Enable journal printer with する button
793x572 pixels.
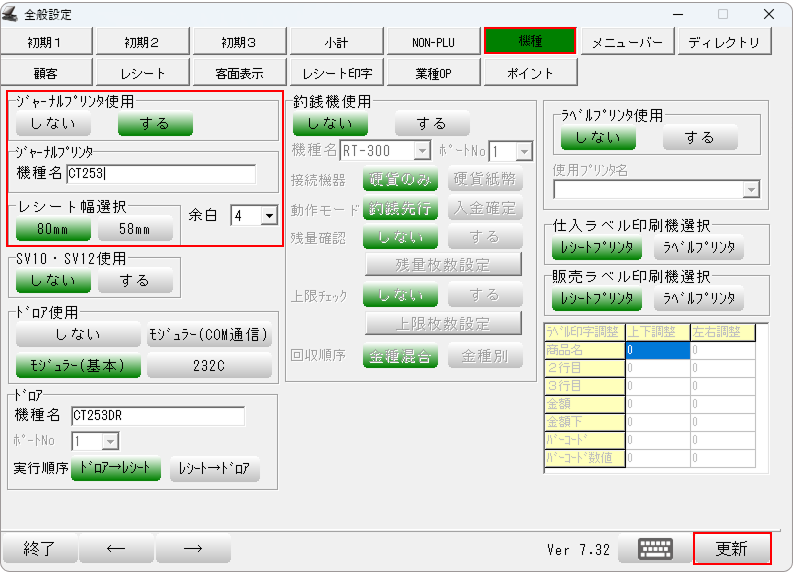pyautogui.click(x=155, y=124)
